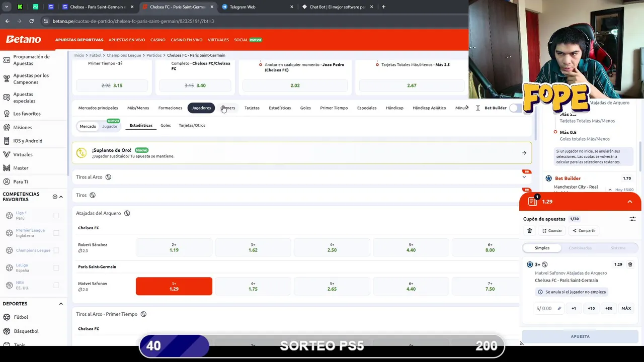This screenshot has height=362, width=644.
Task: Open Misiones target icon
Action: pyautogui.click(x=7, y=127)
